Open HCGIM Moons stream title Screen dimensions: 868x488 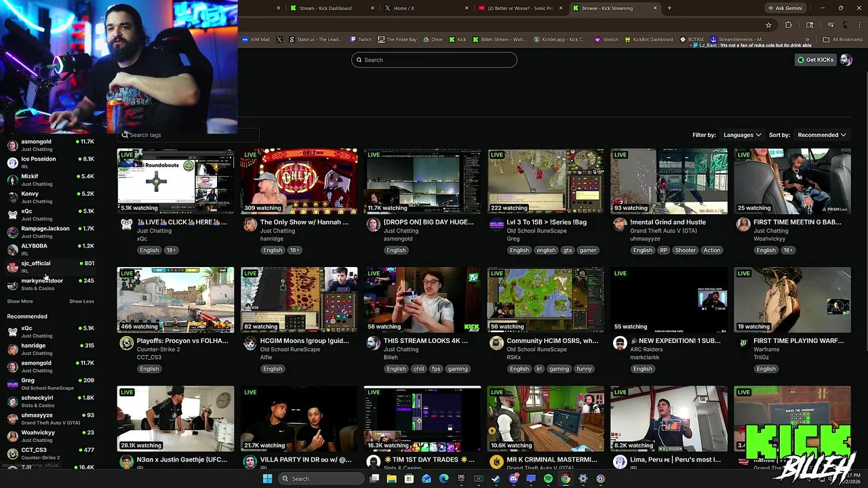[304, 341]
